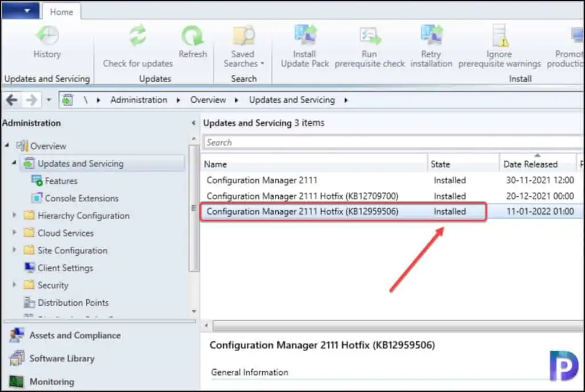The image size is (585, 392).
Task: Select Updates and Servicing in breadcrumb
Action: 292,100
